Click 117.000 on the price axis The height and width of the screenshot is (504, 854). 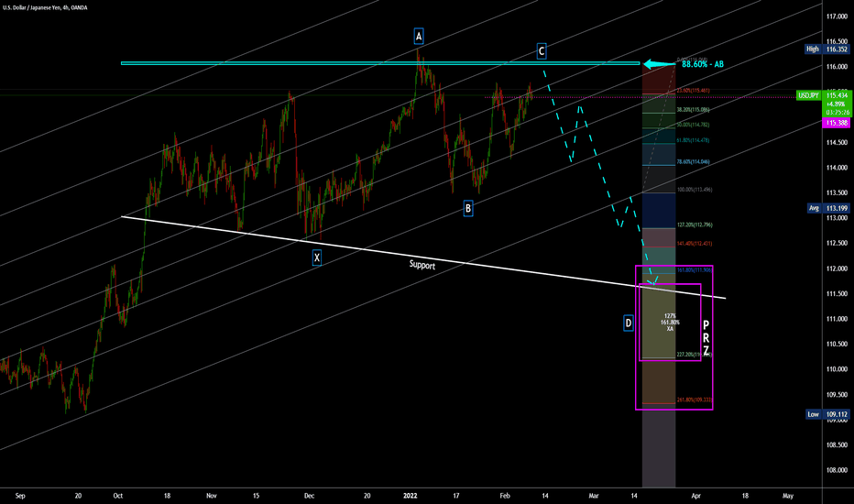click(837, 16)
